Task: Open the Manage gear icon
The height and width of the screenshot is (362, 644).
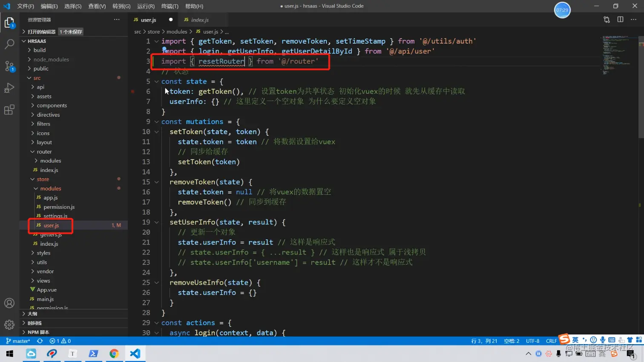Action: pos(9,325)
